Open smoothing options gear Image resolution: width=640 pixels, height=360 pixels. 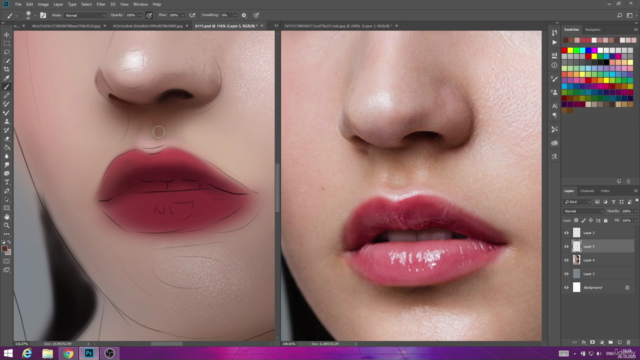coord(244,15)
